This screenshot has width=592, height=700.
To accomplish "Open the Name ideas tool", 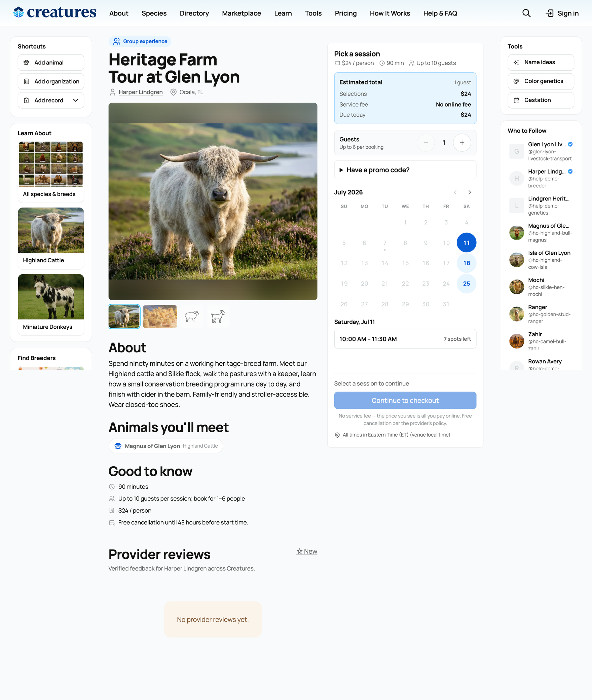I will click(541, 62).
